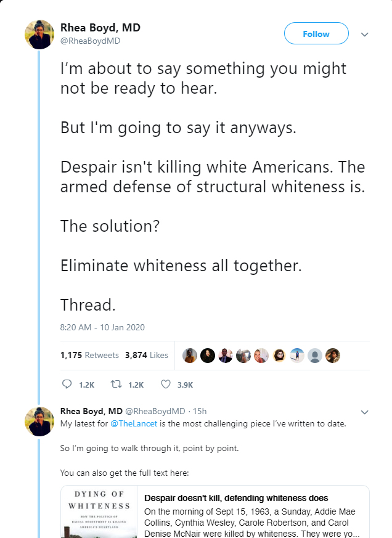
Task: Click the gray default liker avatar
Action: (315, 356)
